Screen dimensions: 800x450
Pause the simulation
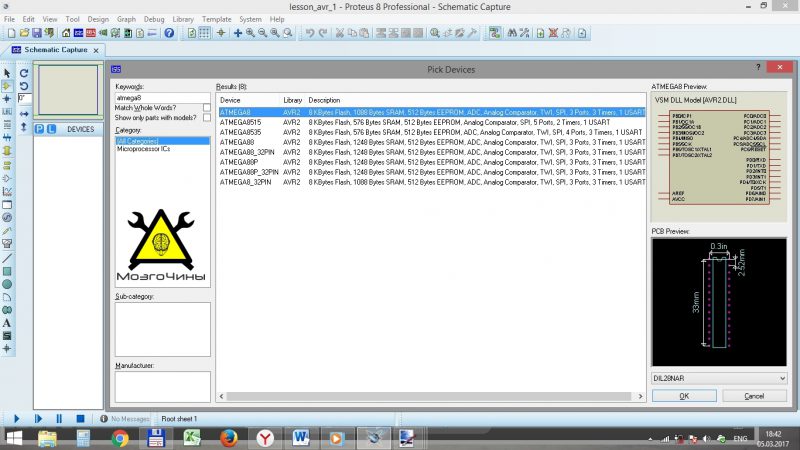click(59, 419)
